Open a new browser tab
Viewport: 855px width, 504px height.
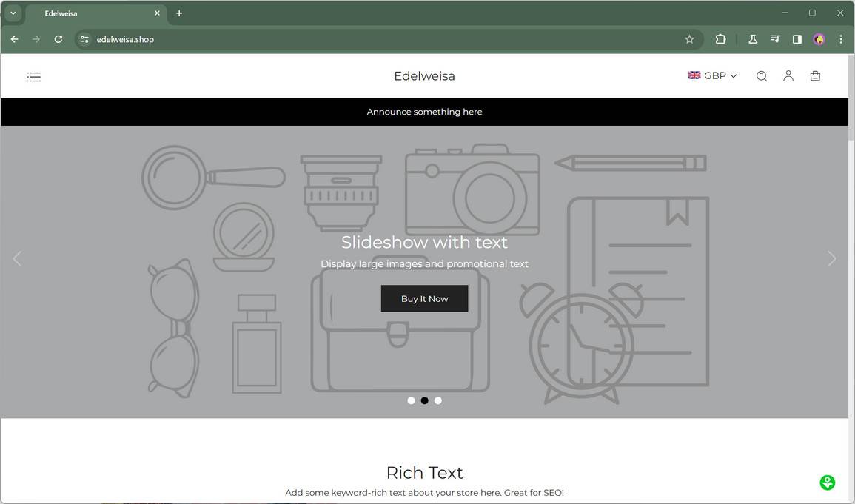[179, 13]
